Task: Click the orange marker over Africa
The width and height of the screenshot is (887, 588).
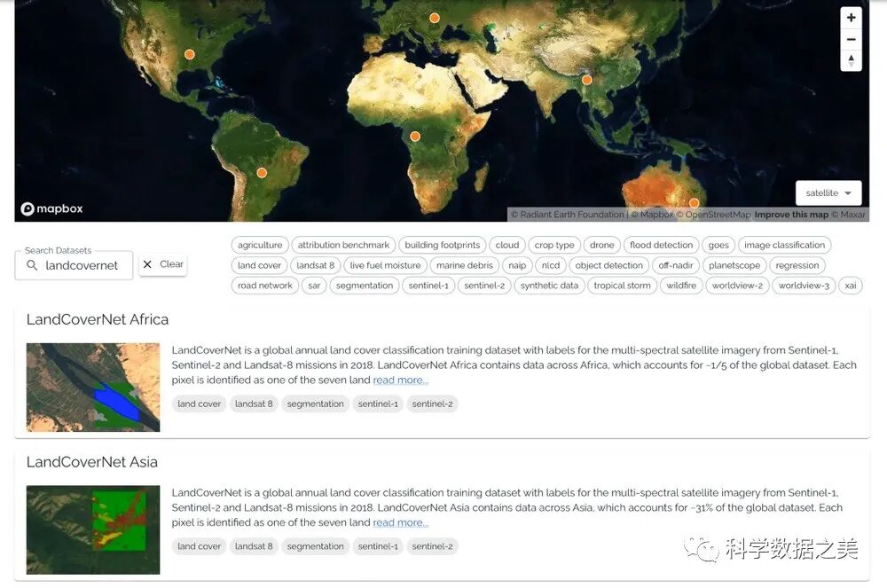Action: click(x=415, y=137)
